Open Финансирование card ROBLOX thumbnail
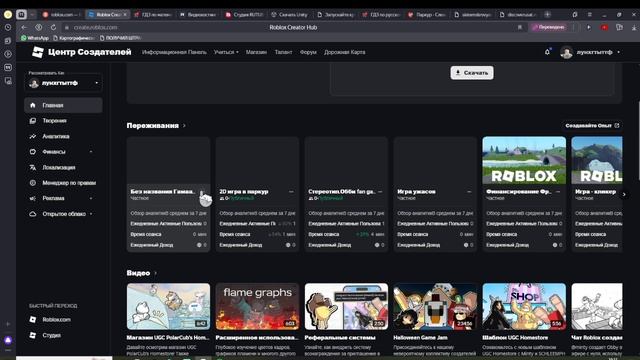 524,160
